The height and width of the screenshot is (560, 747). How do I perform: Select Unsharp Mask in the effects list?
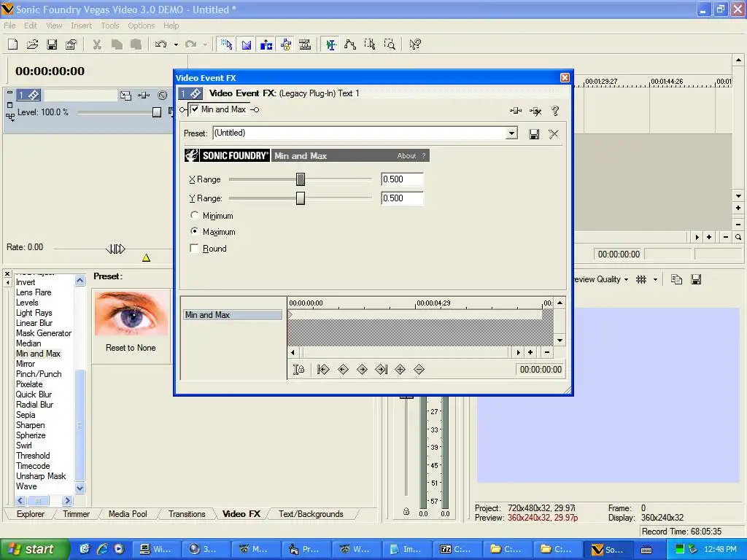41,476
